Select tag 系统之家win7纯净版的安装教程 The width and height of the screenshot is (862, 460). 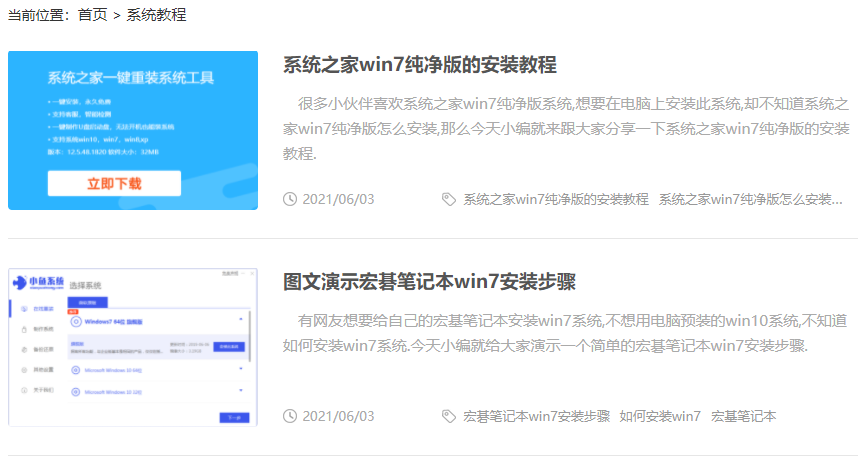[x=556, y=199]
